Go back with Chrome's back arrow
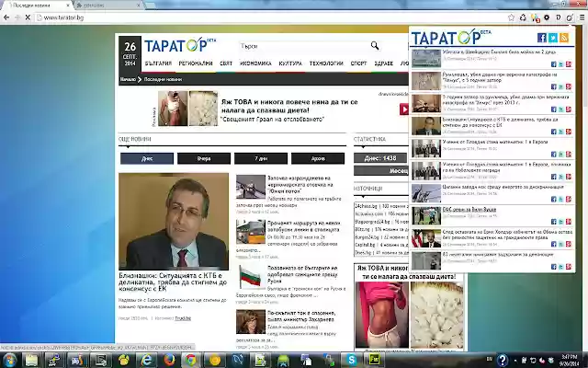The height and width of the screenshot is (368, 588). (x=6, y=17)
